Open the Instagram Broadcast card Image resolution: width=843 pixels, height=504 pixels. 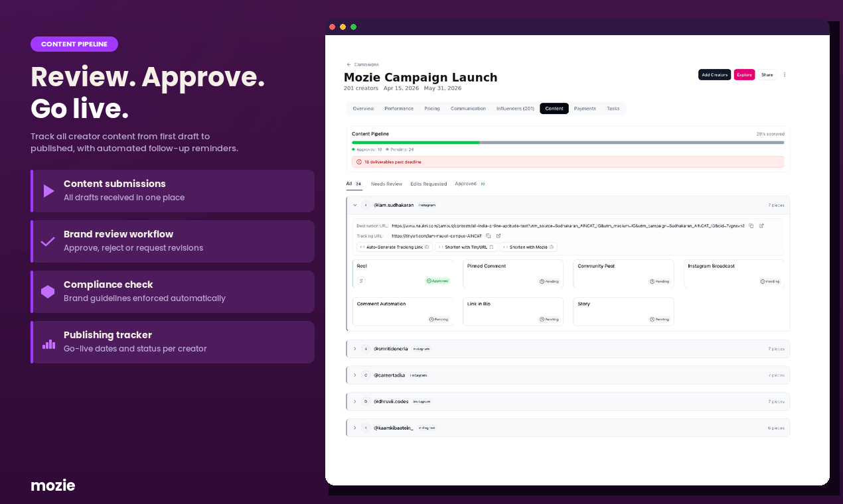click(733, 273)
